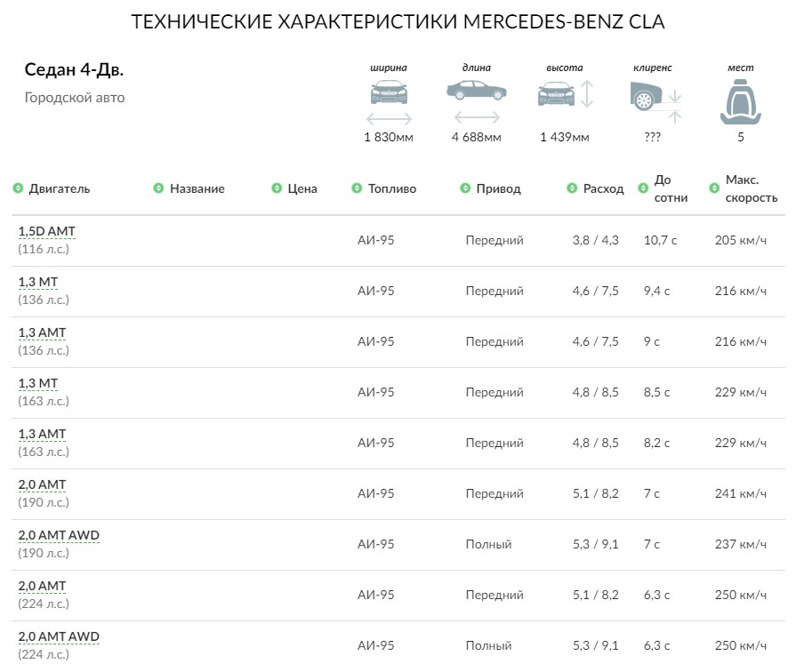Click the green icon next to Название
The height and width of the screenshot is (672, 796).
coord(158,188)
